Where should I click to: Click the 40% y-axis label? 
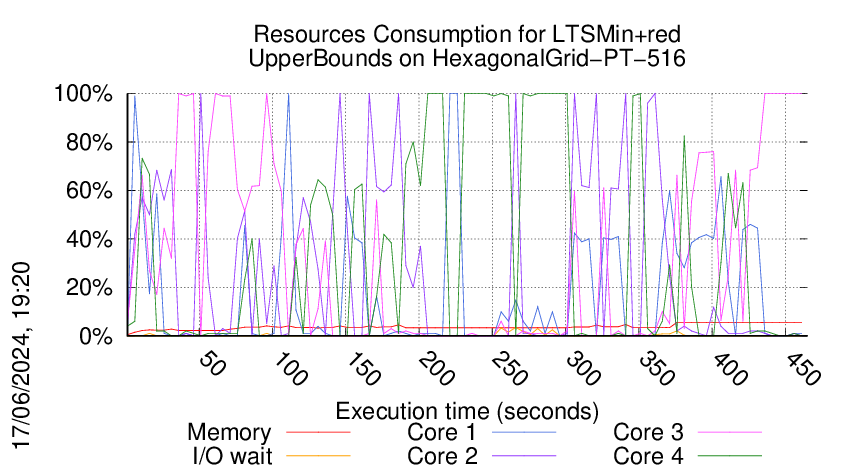click(x=89, y=239)
